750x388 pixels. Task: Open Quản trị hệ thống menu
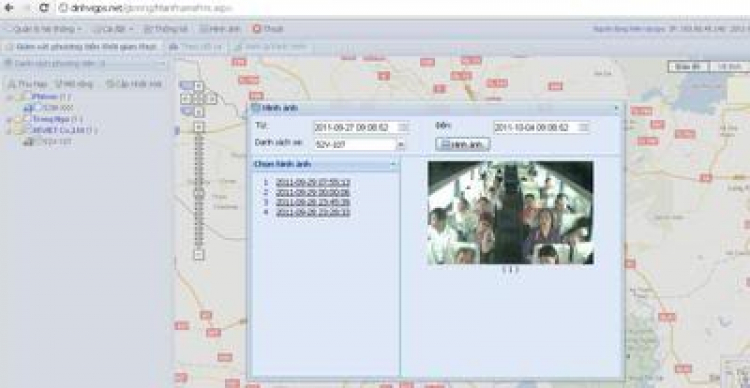[44, 29]
